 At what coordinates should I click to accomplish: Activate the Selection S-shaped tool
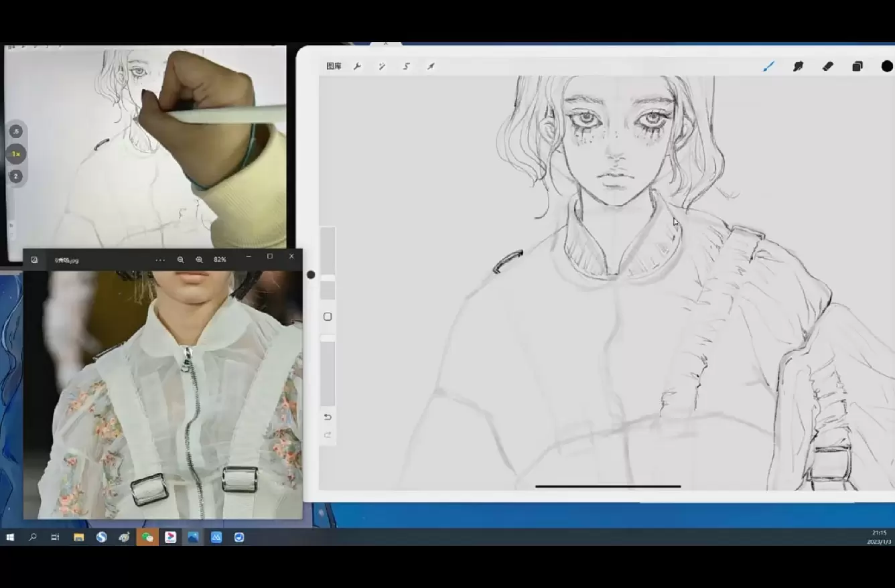[406, 66]
